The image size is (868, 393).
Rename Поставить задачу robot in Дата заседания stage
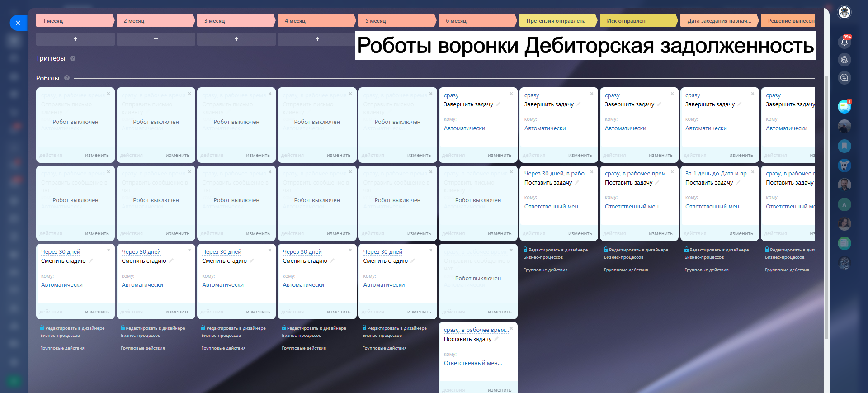coord(738,182)
